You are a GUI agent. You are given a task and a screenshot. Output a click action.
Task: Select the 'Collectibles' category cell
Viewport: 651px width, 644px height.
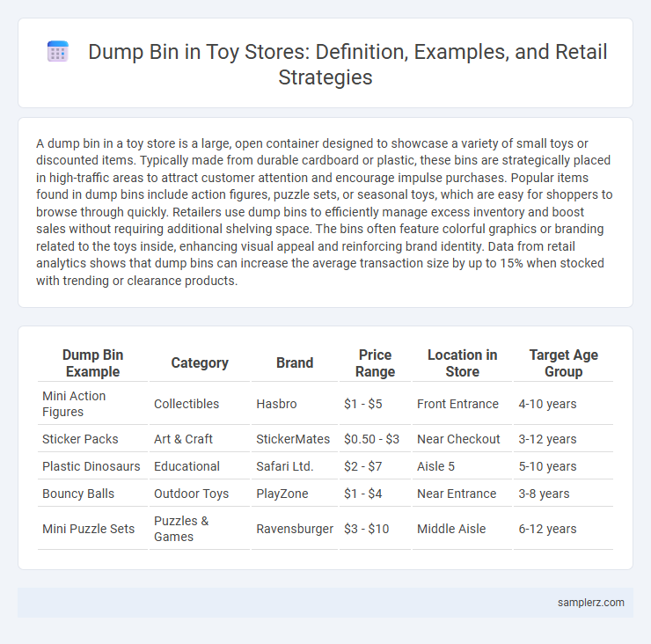pos(200,404)
